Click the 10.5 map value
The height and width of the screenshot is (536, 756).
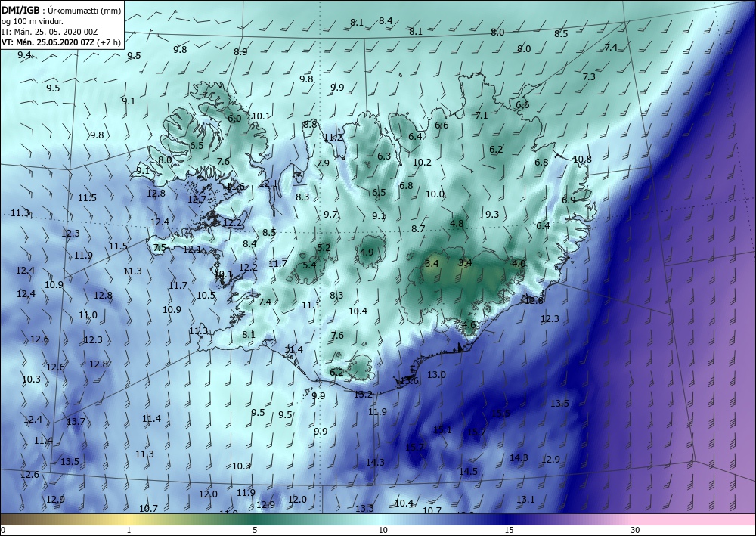point(206,295)
